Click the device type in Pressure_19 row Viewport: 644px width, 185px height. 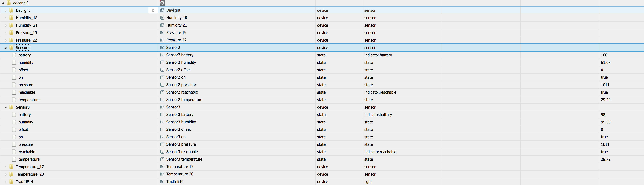point(322,33)
